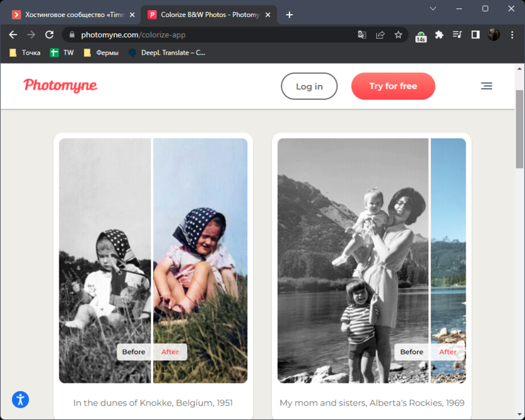Screen dimensions: 525x420
Task: Click the page vertical scrollbar thumb
Action: (520, 129)
